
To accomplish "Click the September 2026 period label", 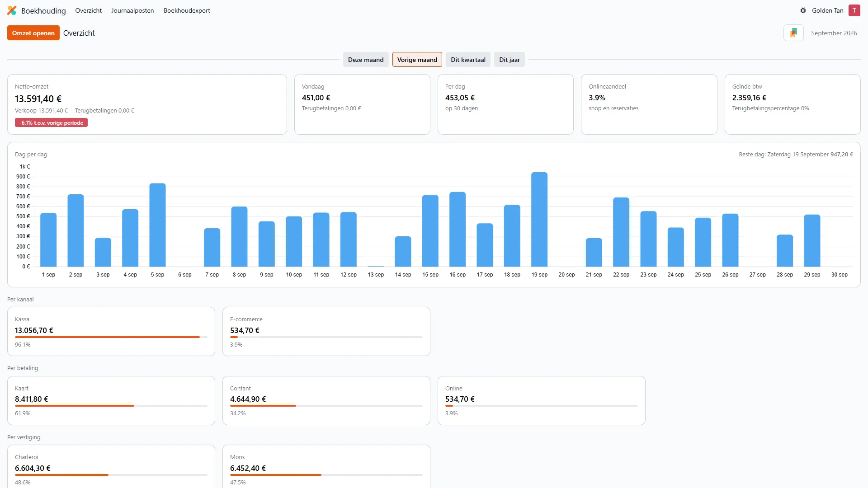I will coord(834,33).
